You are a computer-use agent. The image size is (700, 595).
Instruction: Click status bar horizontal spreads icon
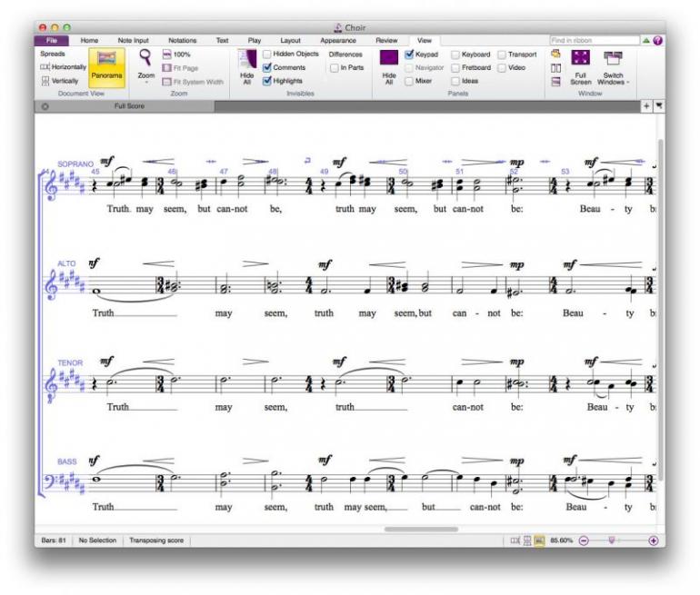(x=515, y=540)
